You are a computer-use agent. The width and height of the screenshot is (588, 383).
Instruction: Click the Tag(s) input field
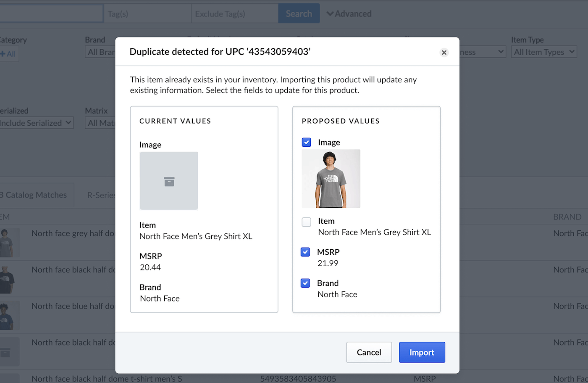[x=147, y=13]
